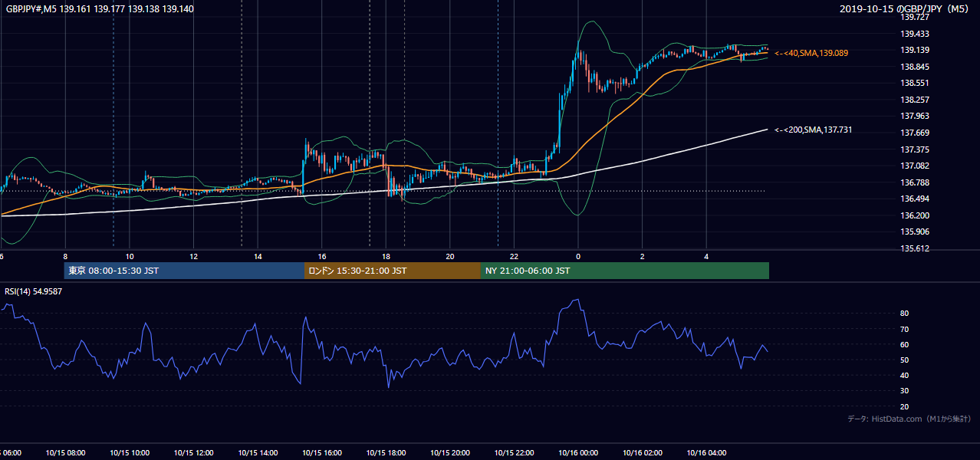Screen dimensions: 980x460
Task: Click the 137.963 price axis label
Action: point(915,117)
